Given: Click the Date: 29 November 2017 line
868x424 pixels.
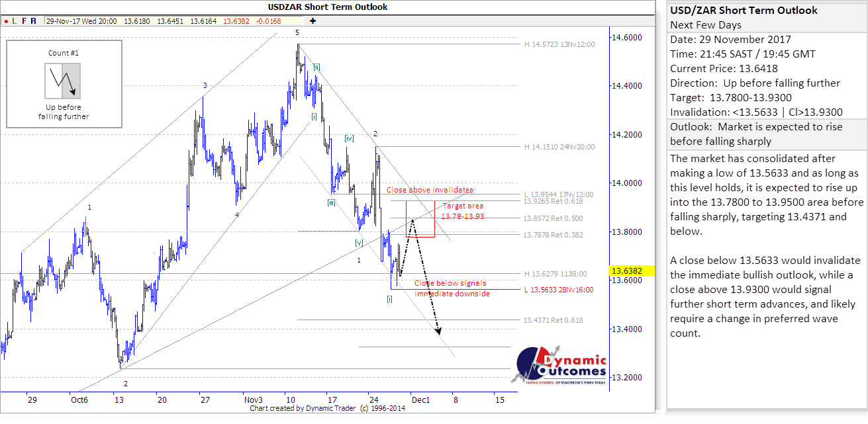Looking at the screenshot, I should pyautogui.click(x=730, y=40).
